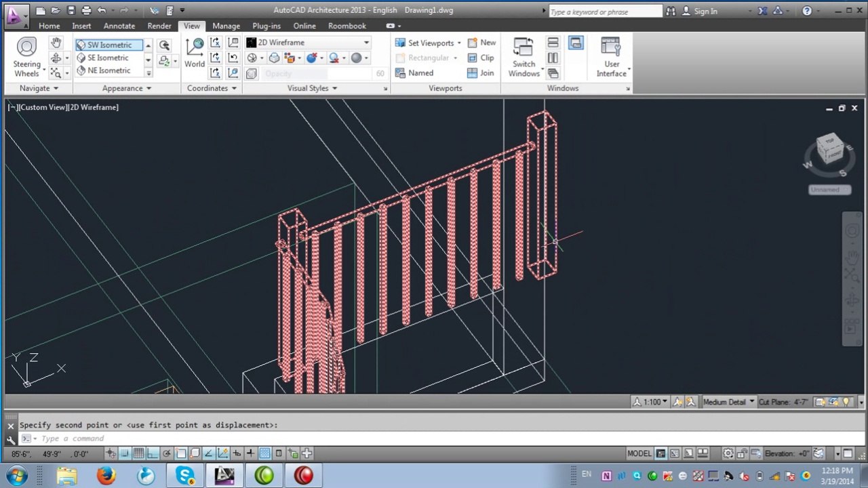Click the Open file icon in quick access toolbar
868x488 pixels.
click(x=56, y=10)
